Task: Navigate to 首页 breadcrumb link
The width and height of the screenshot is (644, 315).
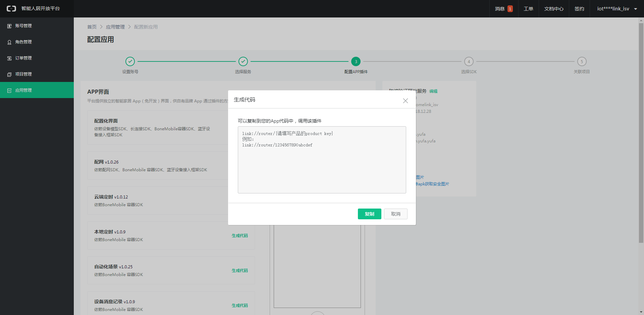Action: pyautogui.click(x=92, y=27)
